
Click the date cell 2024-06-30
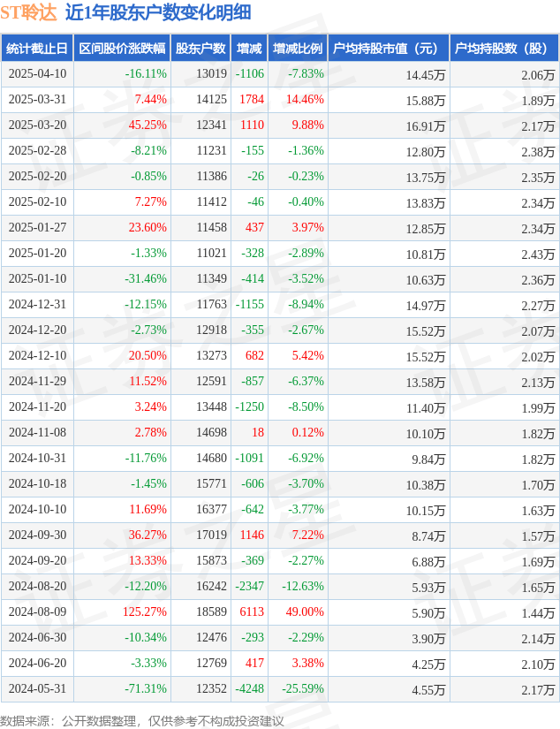pos(38,636)
